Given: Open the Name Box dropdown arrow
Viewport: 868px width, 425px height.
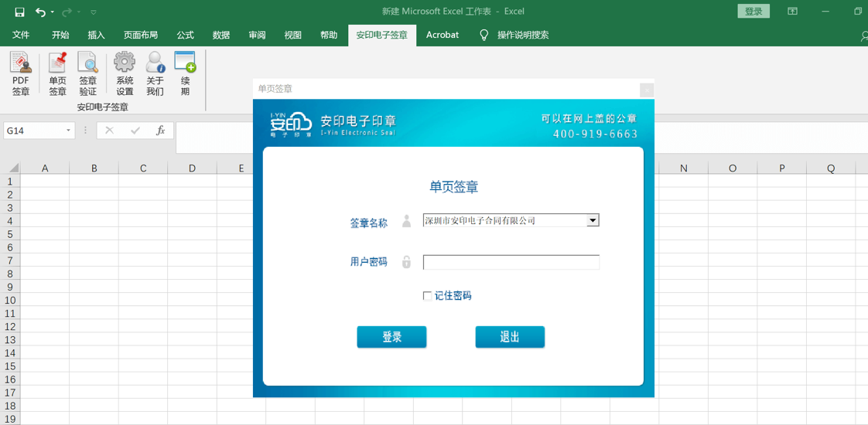Looking at the screenshot, I should [x=68, y=131].
